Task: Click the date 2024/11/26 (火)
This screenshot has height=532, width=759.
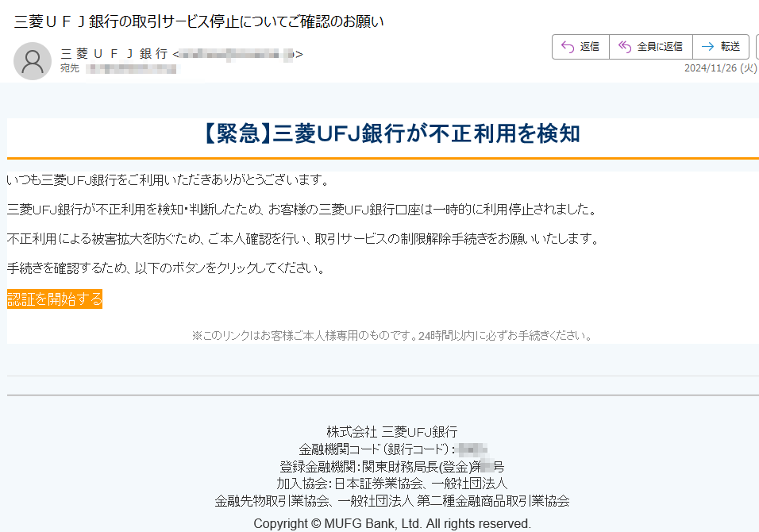Action: tap(720, 68)
